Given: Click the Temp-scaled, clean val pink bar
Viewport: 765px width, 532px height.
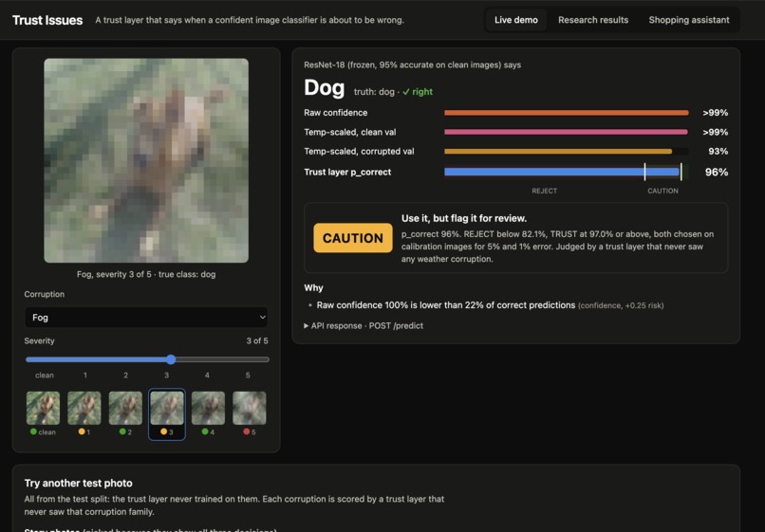Looking at the screenshot, I should point(566,132).
